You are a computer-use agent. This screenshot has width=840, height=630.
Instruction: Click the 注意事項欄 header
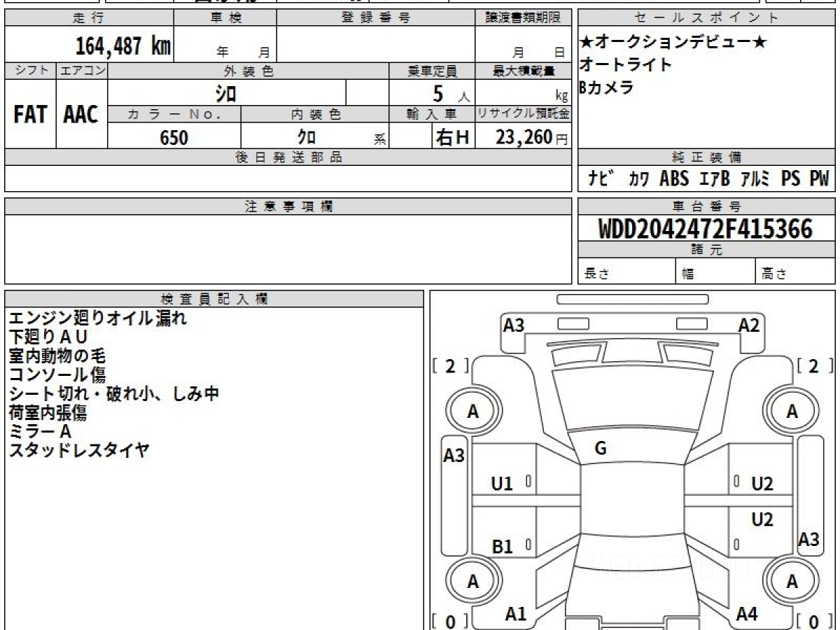pos(288,206)
